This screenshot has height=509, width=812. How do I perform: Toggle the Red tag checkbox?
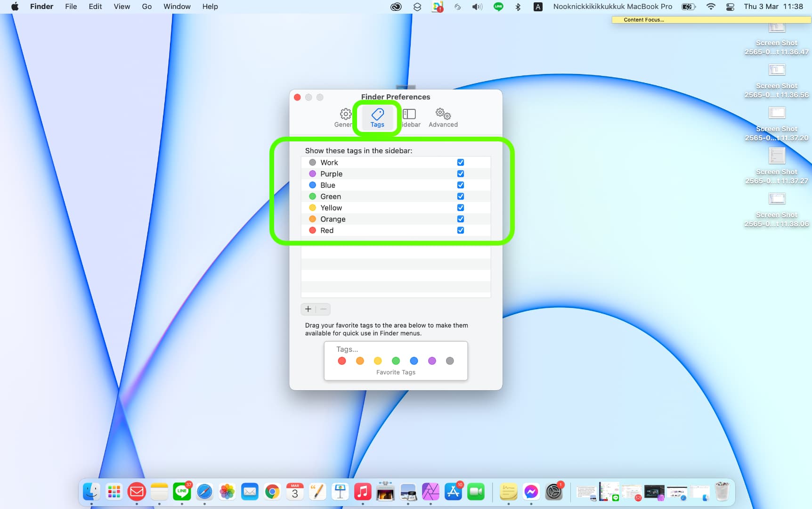point(460,230)
